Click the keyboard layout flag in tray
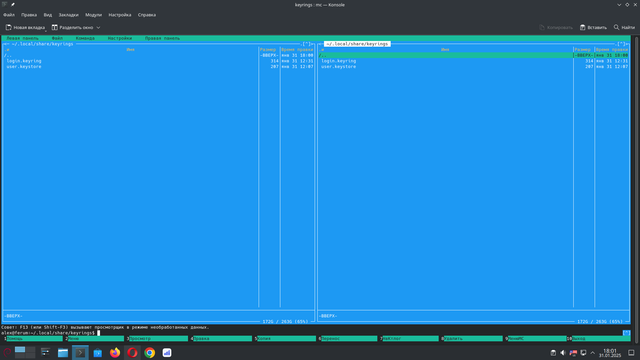The image size is (640, 360). 573,353
